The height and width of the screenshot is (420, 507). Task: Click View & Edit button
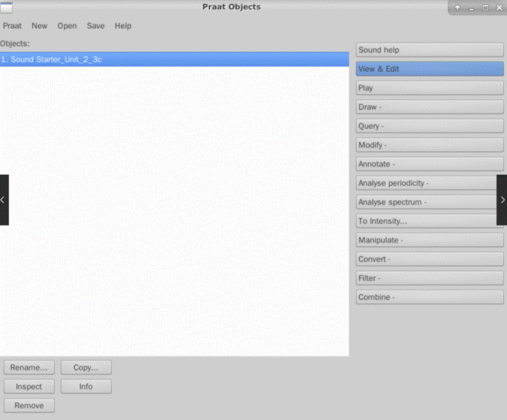point(430,69)
